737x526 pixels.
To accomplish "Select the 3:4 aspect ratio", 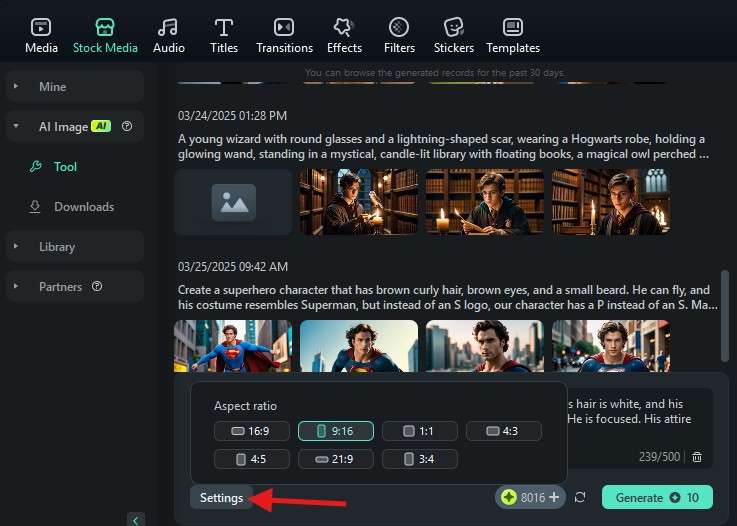I will click(419, 459).
